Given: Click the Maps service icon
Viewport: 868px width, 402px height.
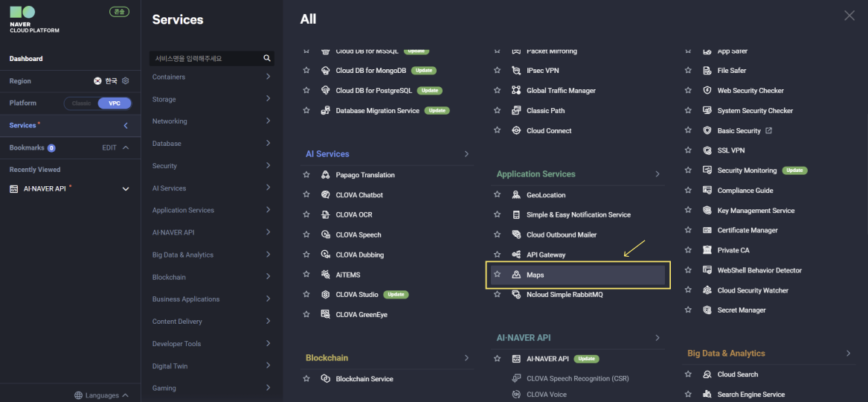Looking at the screenshot, I should pyautogui.click(x=516, y=275).
